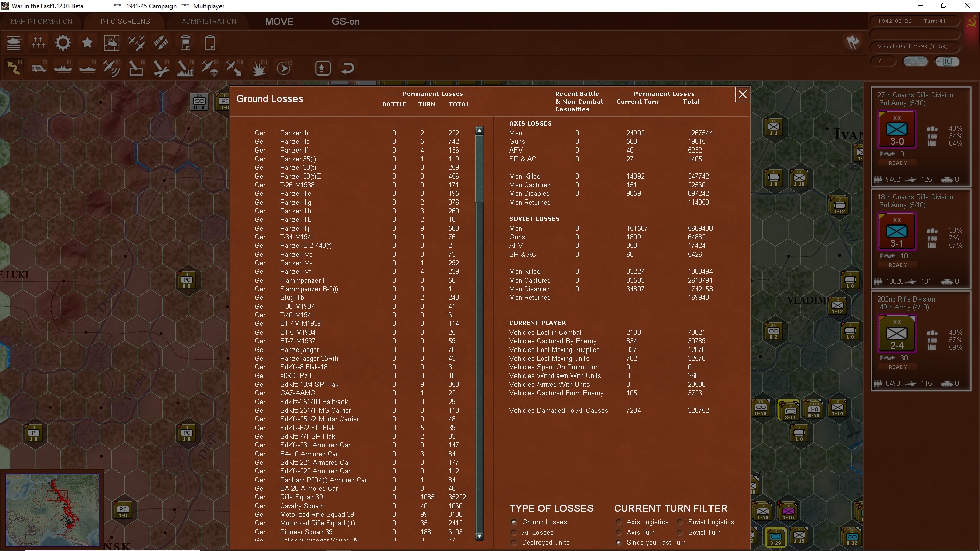The width and height of the screenshot is (980, 551).
Task: Select the air recon F5 icon
Action: [112, 68]
